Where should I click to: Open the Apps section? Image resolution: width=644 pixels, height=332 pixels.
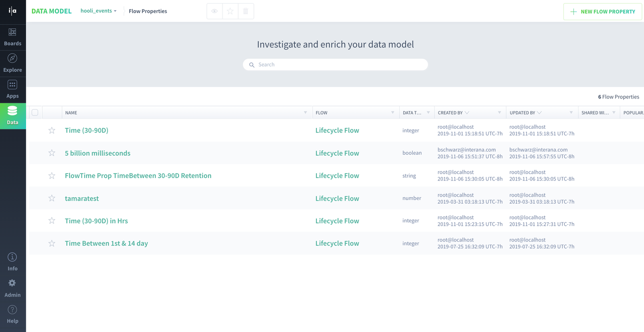point(13,89)
